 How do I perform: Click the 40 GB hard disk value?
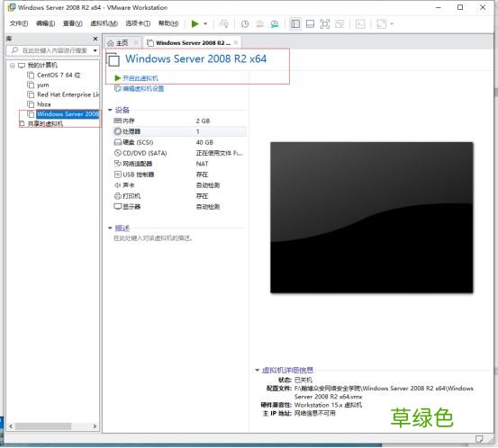204,142
